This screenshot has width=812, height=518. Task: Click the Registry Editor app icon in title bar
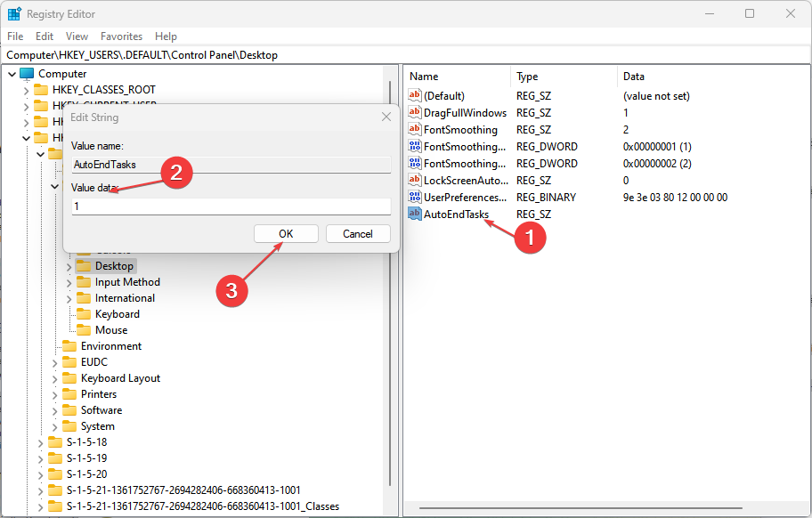[x=14, y=14]
